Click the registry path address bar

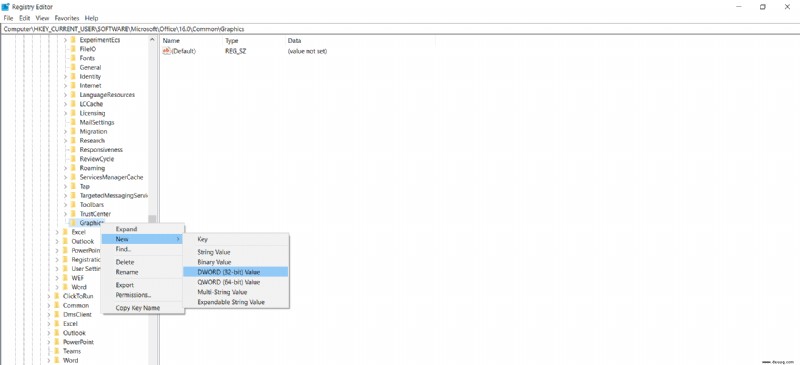pos(400,29)
